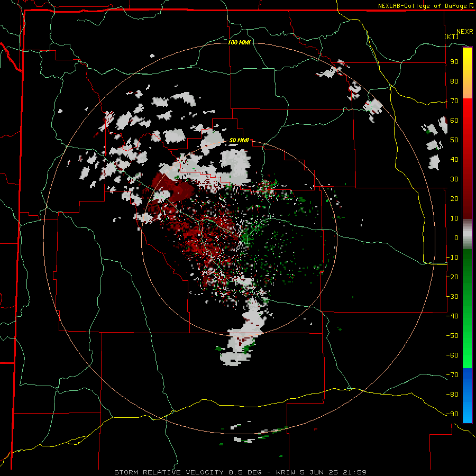This screenshot has height=476, width=476.
Task: Click the blue bottom segment of the color bar
Action: click(467, 395)
